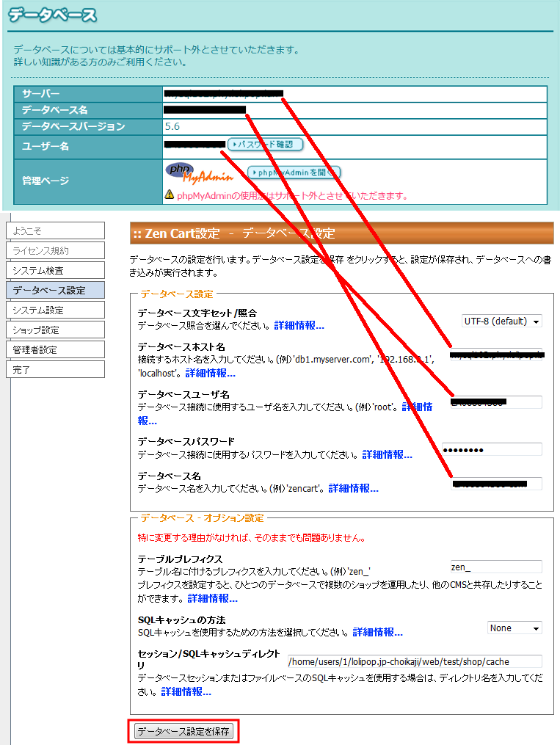The height and width of the screenshot is (745, 560).
Task: Select the ようこそ step in sidebar
Action: [56, 230]
